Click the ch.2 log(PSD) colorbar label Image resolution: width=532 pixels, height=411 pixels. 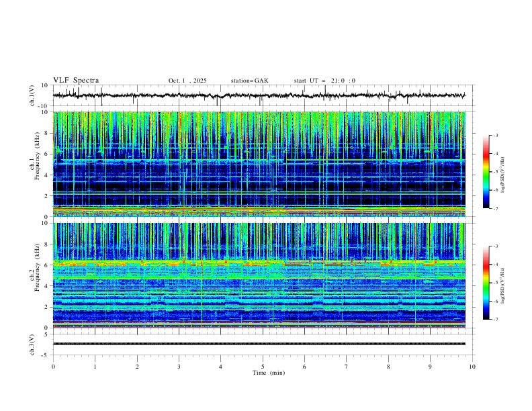(x=502, y=285)
